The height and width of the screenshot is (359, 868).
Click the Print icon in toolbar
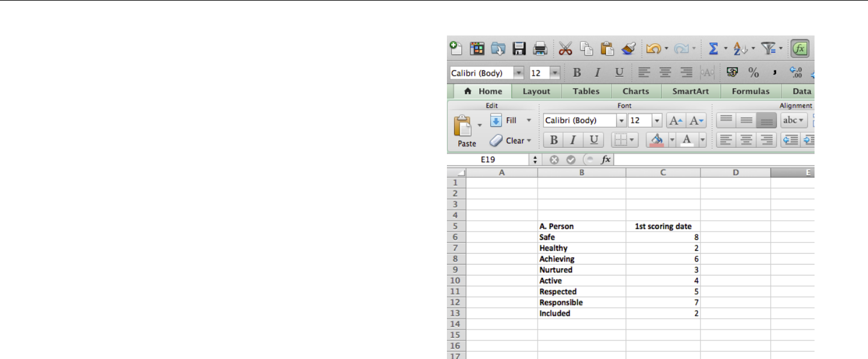[540, 49]
